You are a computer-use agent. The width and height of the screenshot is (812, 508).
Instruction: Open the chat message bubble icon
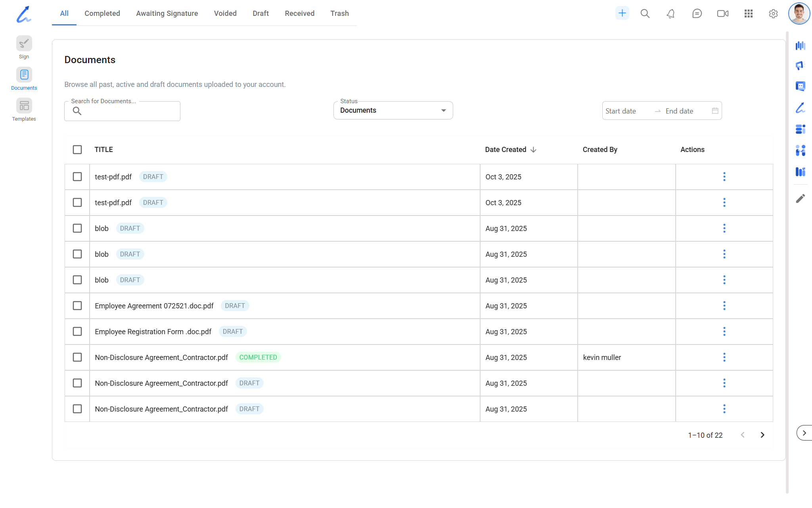[x=697, y=14]
